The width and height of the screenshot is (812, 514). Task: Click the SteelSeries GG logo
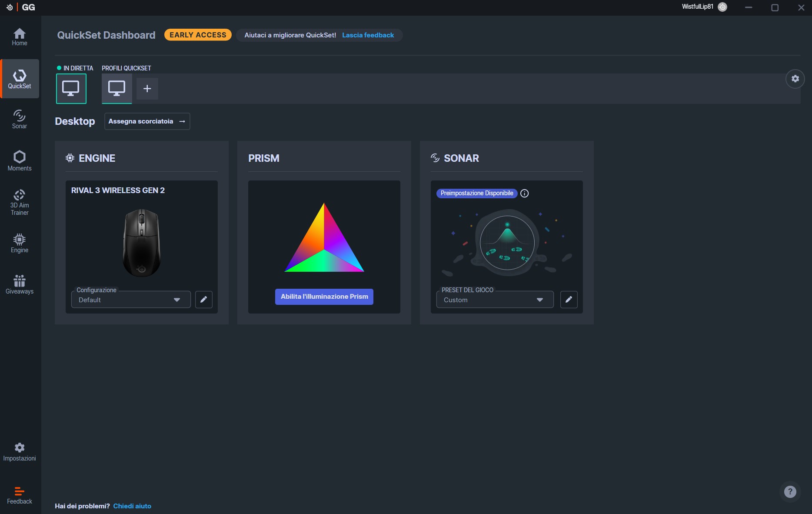click(20, 7)
